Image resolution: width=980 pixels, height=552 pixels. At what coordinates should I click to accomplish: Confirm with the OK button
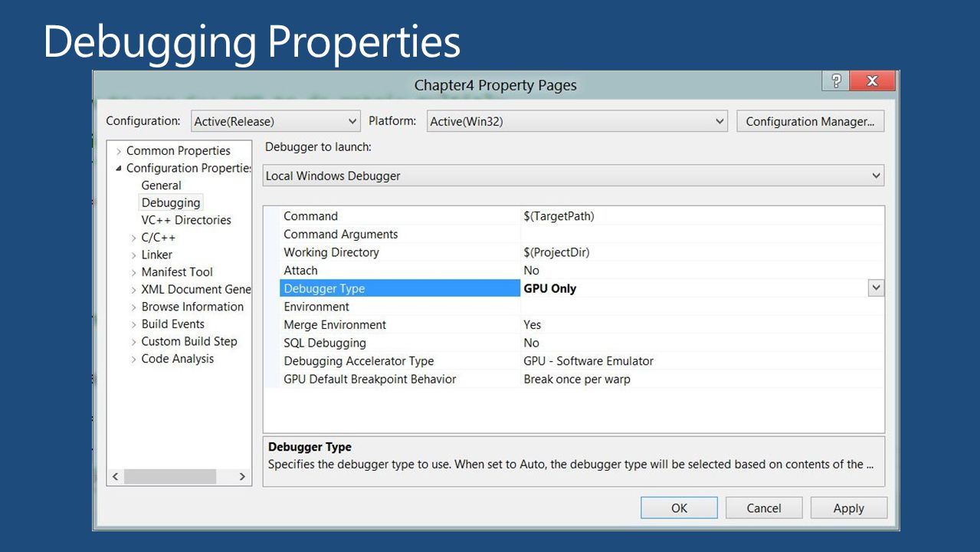(x=679, y=508)
